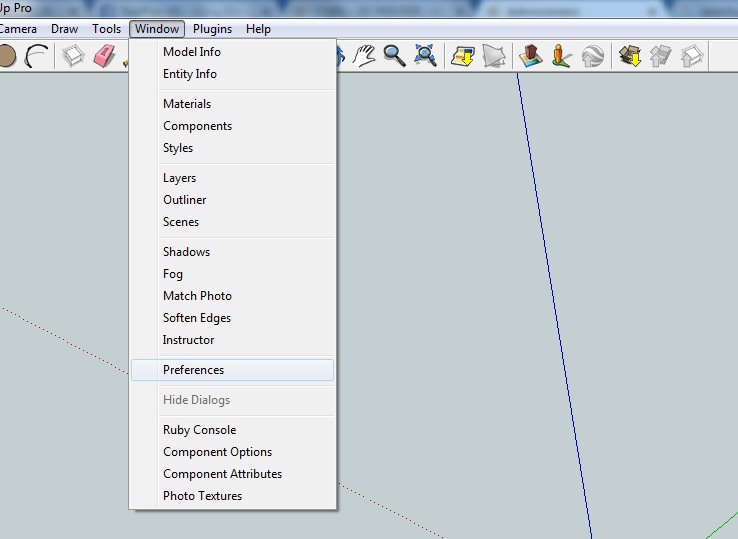The image size is (738, 539).
Task: Click the Get Models download icon
Action: 629,56
